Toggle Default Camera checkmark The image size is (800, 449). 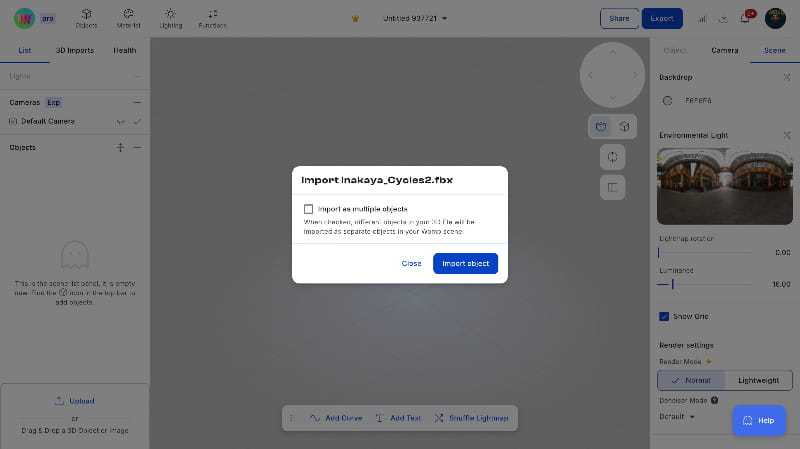point(137,121)
